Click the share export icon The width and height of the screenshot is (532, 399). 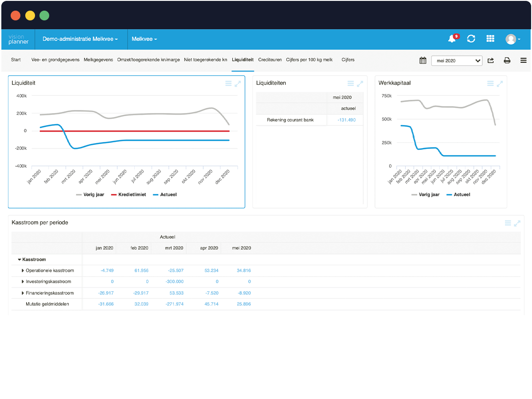pos(491,60)
